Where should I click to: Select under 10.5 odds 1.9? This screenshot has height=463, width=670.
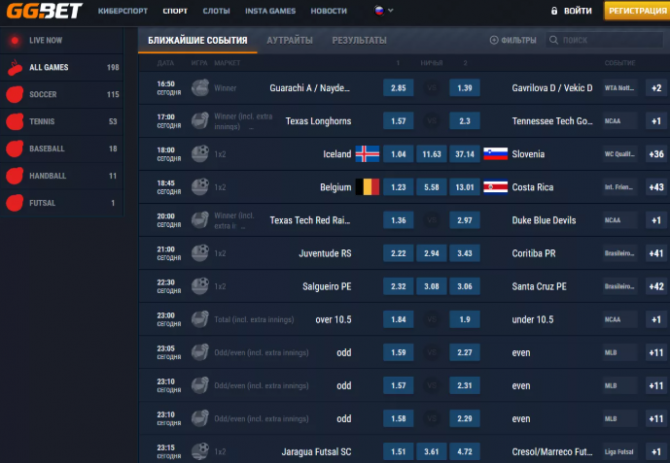pyautogui.click(x=464, y=319)
